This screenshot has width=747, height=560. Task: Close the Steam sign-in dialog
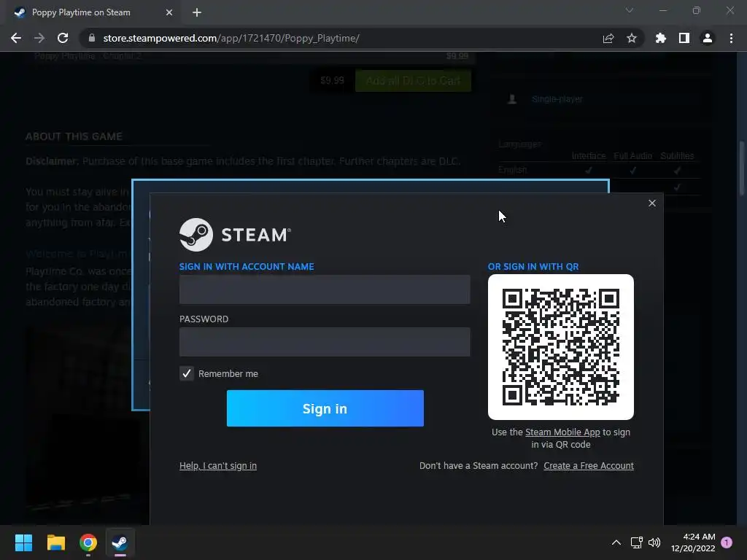pyautogui.click(x=652, y=203)
